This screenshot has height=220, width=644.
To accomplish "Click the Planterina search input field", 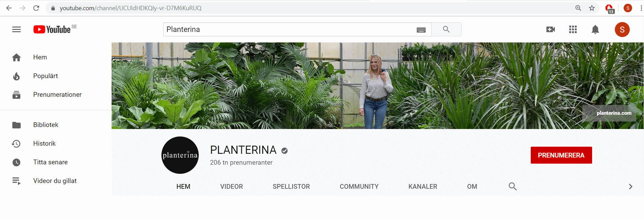I will 288,30.
